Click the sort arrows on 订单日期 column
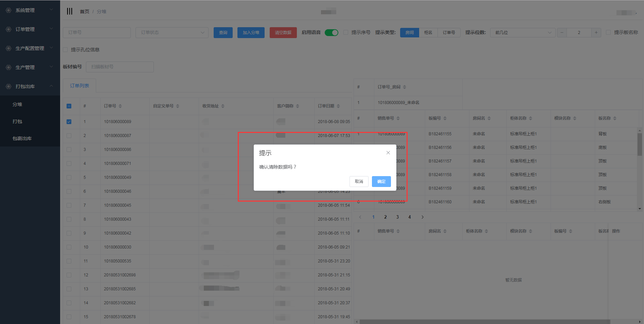This screenshot has height=324, width=644. coord(338,106)
